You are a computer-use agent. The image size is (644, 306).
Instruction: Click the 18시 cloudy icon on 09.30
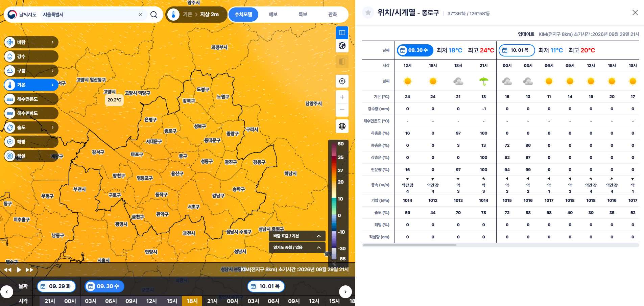coord(458,81)
